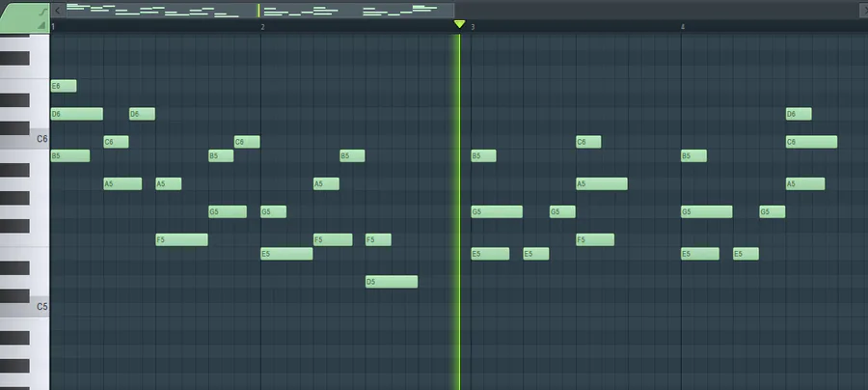Select the short G5 note starting bar 2

tap(274, 211)
